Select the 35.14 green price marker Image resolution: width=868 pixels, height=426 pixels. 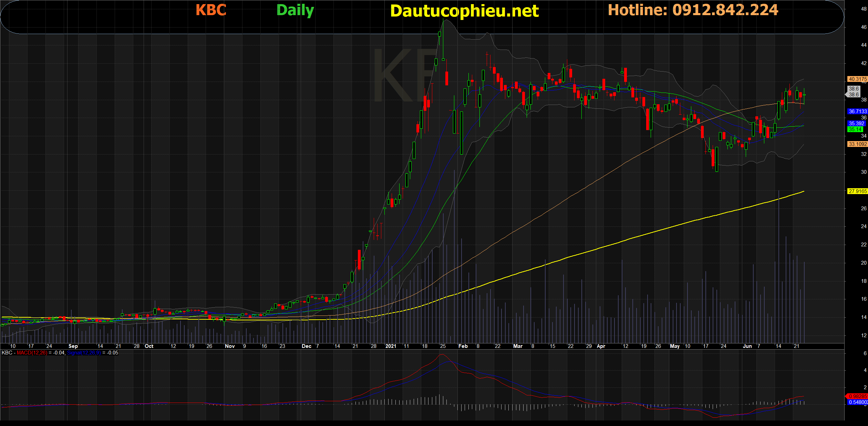point(856,129)
